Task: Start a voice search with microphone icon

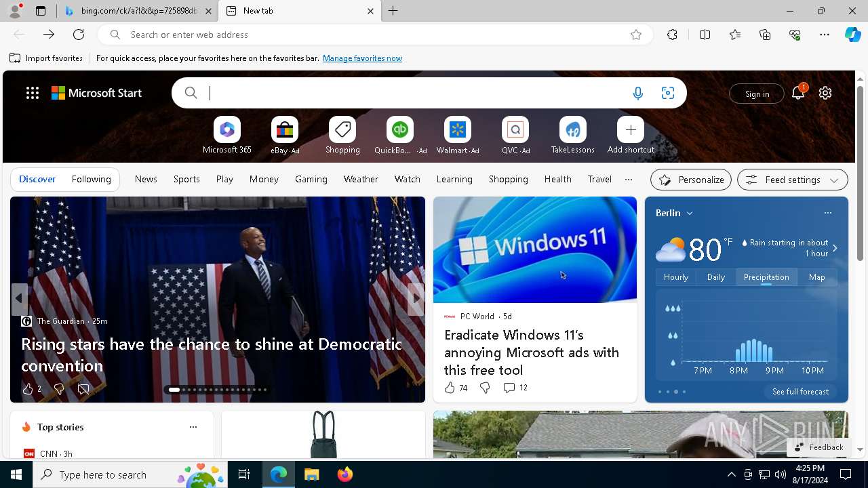Action: (637, 94)
